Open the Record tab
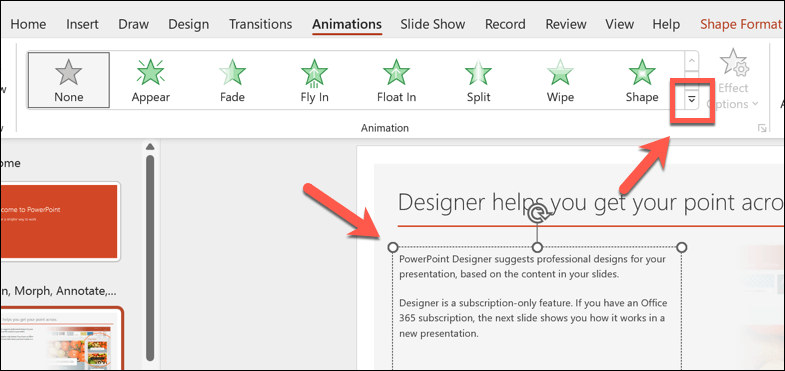This screenshot has width=785, height=371. [505, 25]
